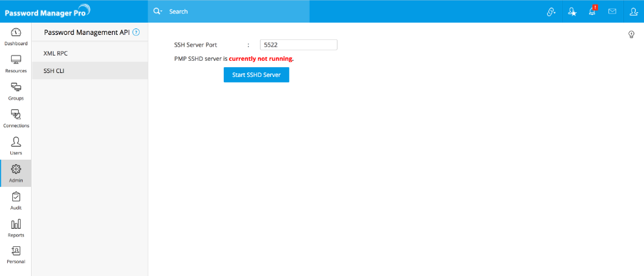Open the user star favorites icon
Screen dimensions: 644x276
[572, 12]
